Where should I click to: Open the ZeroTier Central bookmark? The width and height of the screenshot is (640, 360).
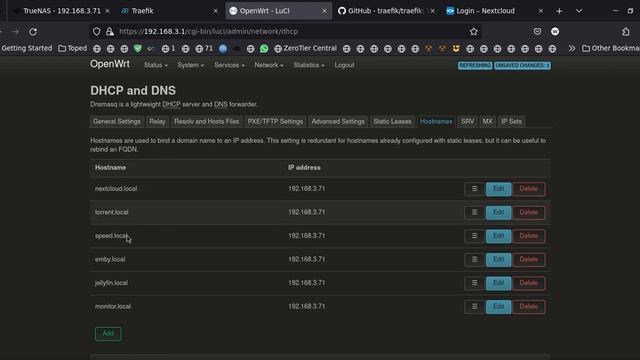click(x=305, y=48)
